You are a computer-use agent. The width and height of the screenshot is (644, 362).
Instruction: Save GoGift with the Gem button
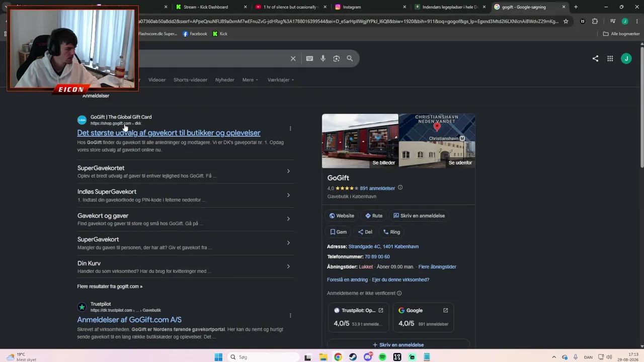click(338, 232)
